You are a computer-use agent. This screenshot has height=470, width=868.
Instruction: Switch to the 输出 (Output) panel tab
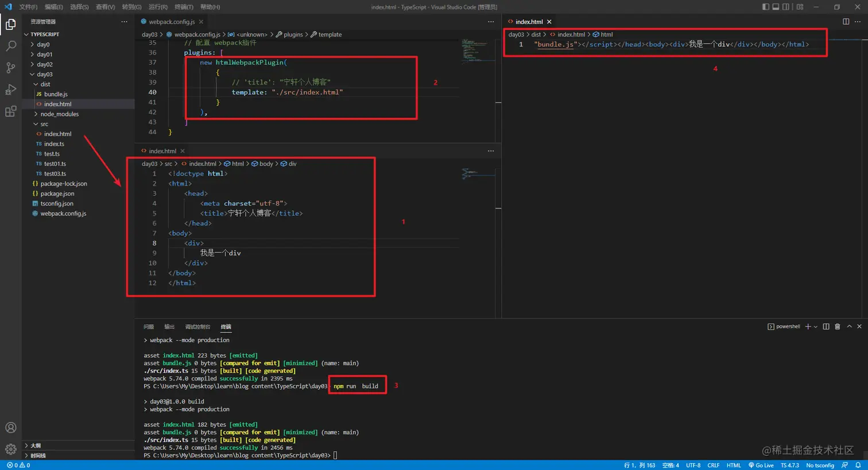tap(169, 327)
